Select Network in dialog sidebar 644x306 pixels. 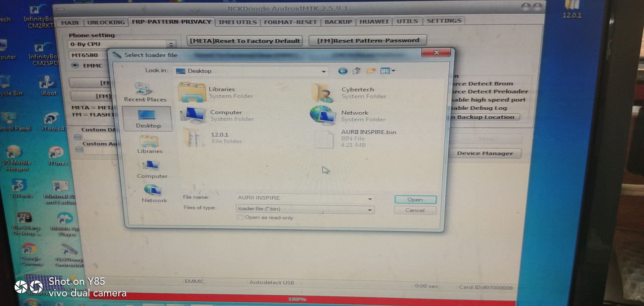click(154, 194)
